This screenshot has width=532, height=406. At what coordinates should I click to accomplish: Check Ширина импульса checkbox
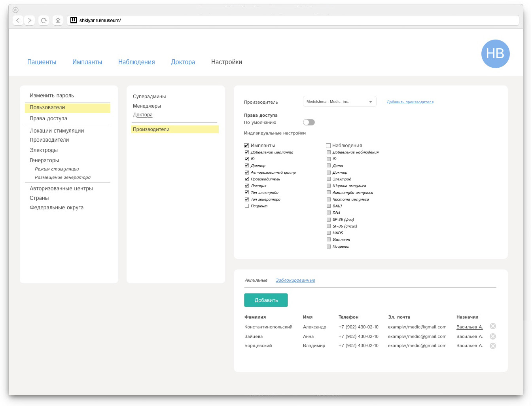click(x=329, y=186)
